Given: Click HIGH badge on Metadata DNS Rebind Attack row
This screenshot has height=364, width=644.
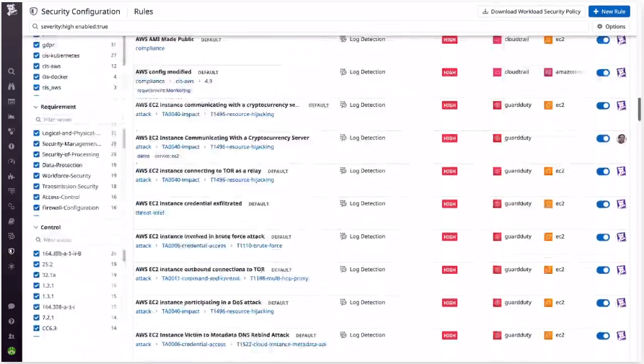Looking at the screenshot, I should [x=449, y=336].
